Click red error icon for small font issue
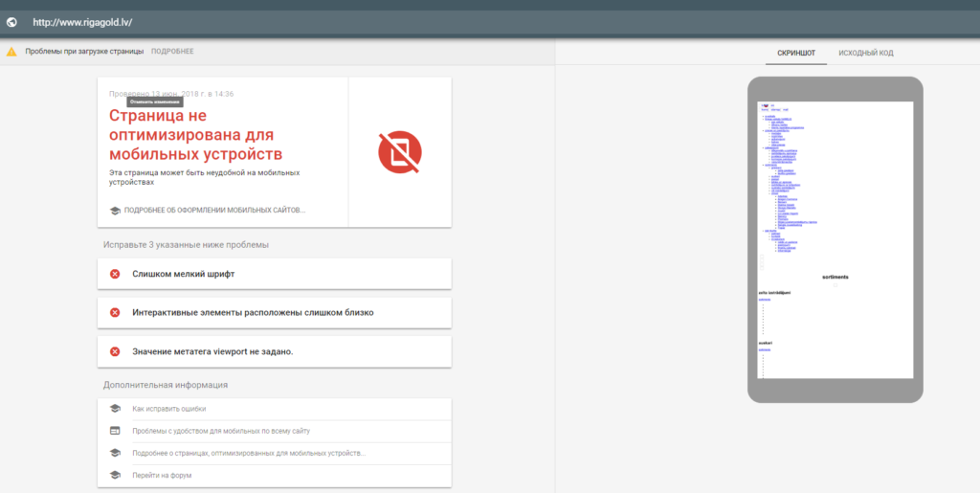Screen dimensions: 980x493 115,274
